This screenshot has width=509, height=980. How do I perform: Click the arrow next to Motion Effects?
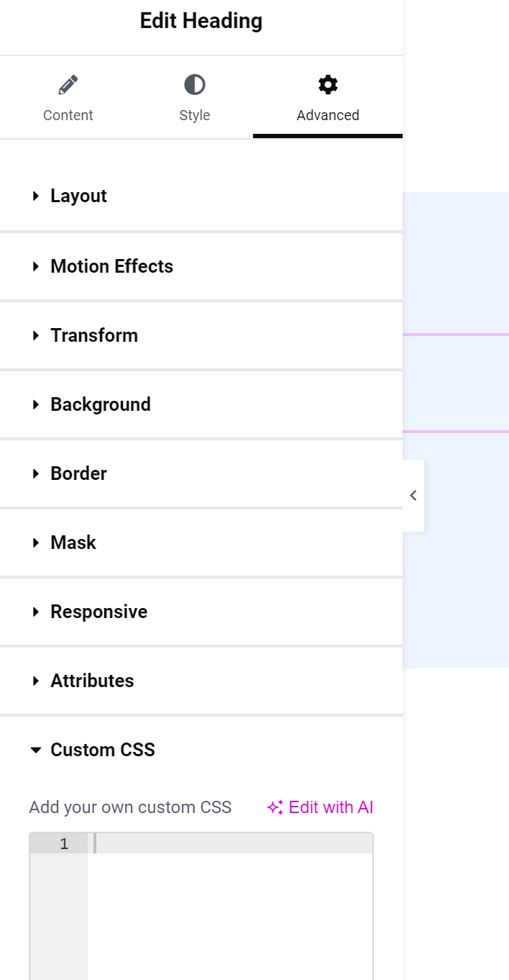[36, 266]
